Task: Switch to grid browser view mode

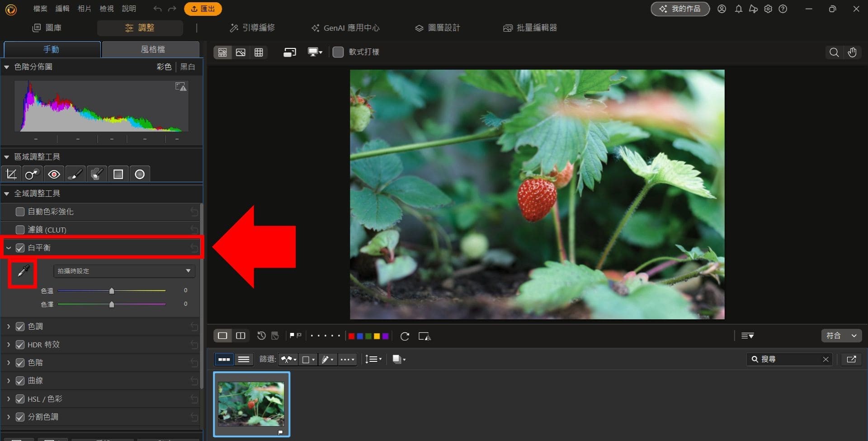Action: tap(259, 52)
